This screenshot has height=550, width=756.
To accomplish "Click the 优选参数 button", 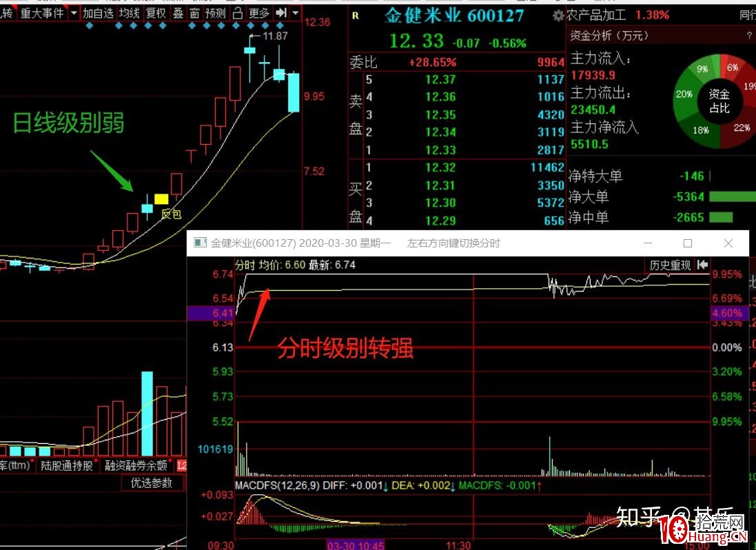I will pyautogui.click(x=152, y=483).
